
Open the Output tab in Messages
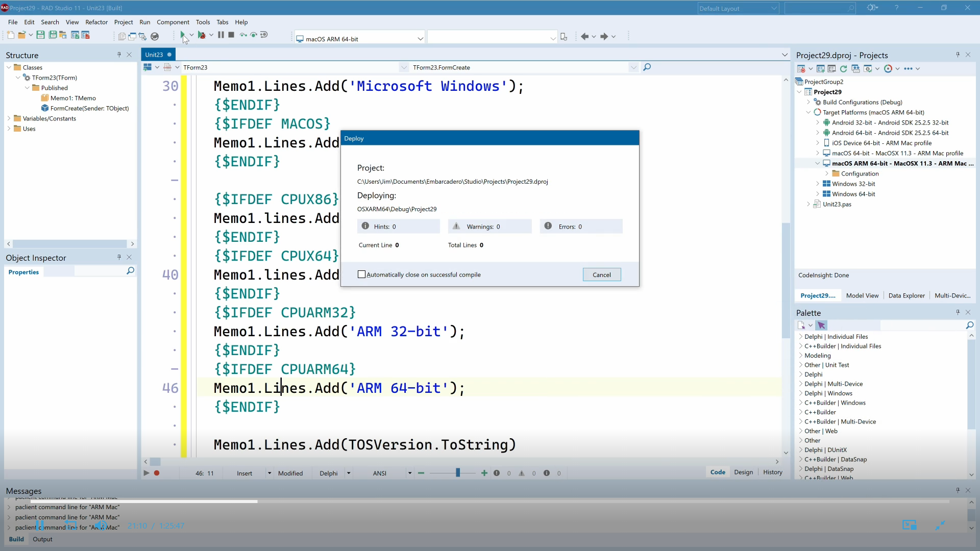pos(42,539)
